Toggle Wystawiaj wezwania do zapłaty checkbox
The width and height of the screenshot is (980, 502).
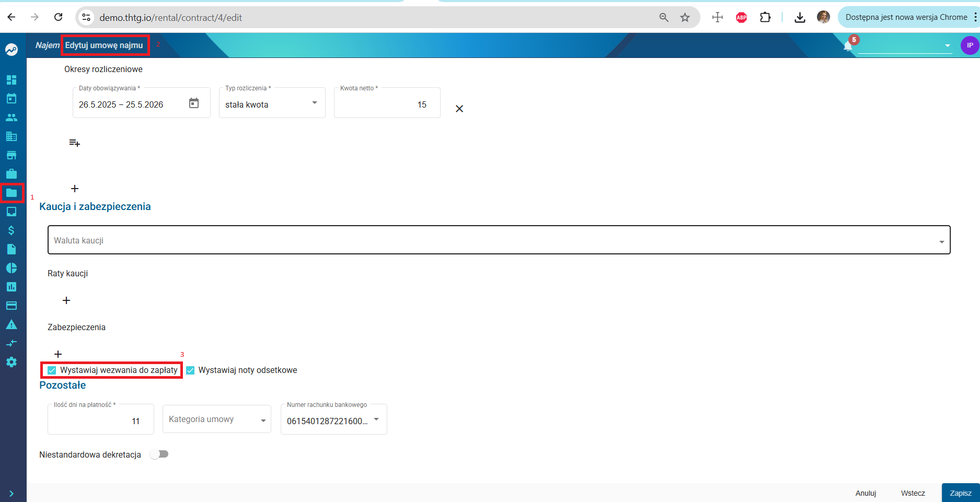click(52, 370)
